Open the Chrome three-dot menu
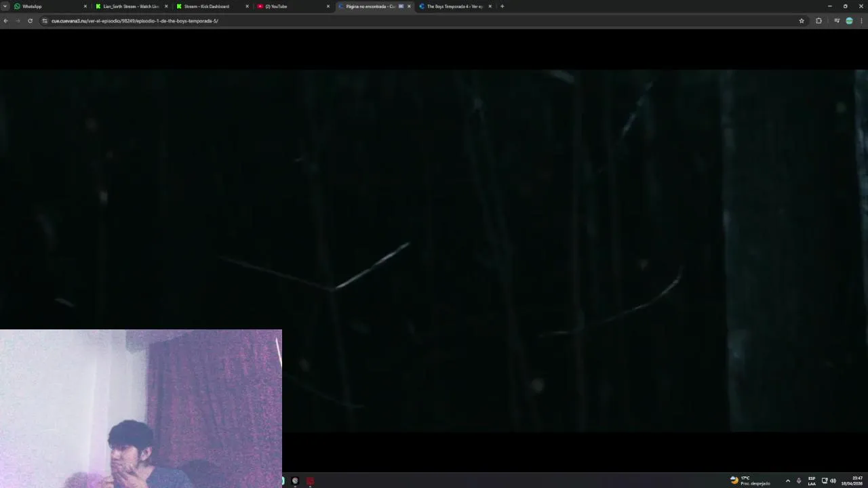 click(861, 21)
